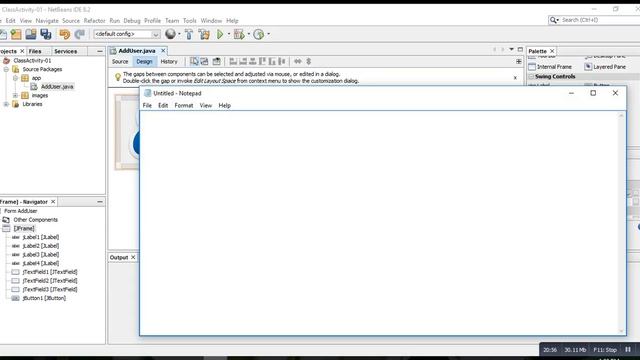
Task: Select Internal Frame in the Palette
Action: 550,67
